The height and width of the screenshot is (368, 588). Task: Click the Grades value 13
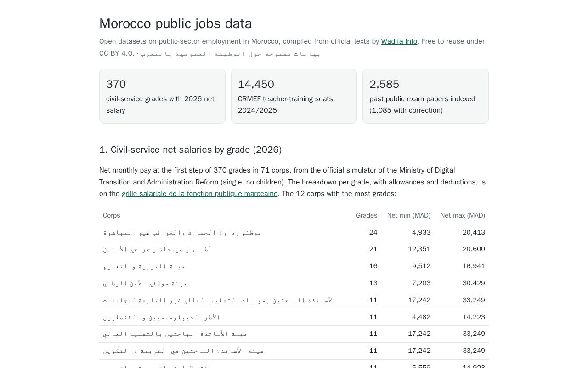coord(373,283)
